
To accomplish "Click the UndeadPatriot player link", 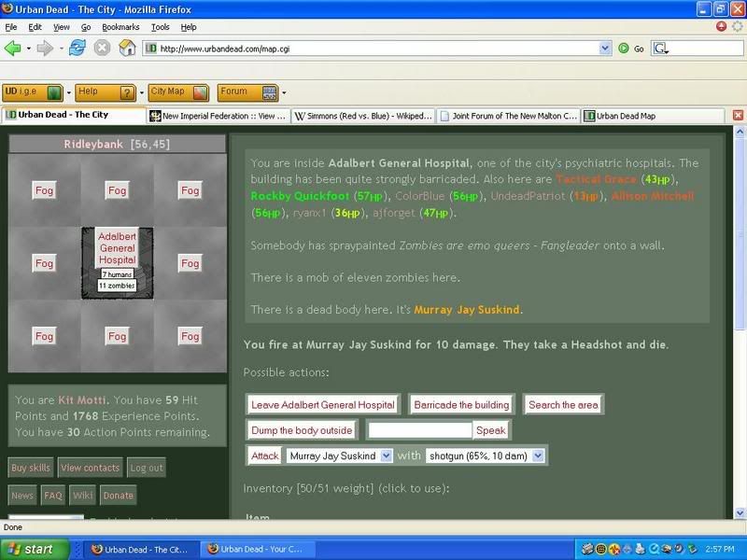I will [x=528, y=196].
